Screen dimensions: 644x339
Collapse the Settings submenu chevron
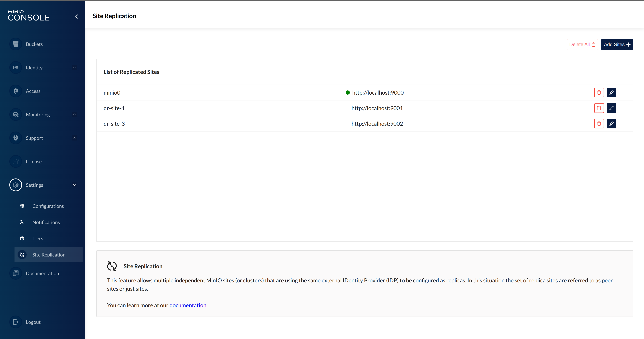coord(74,185)
